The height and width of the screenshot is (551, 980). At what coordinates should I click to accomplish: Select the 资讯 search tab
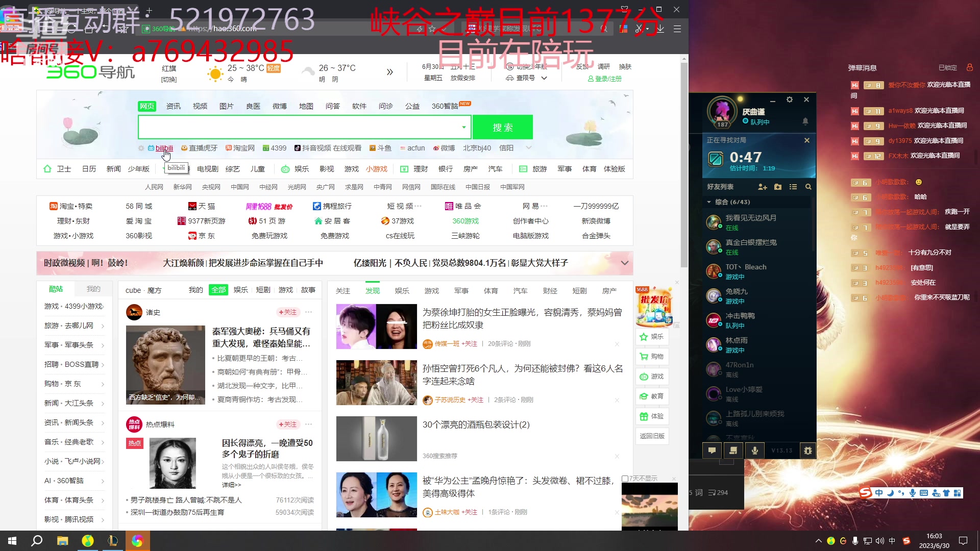click(x=174, y=106)
